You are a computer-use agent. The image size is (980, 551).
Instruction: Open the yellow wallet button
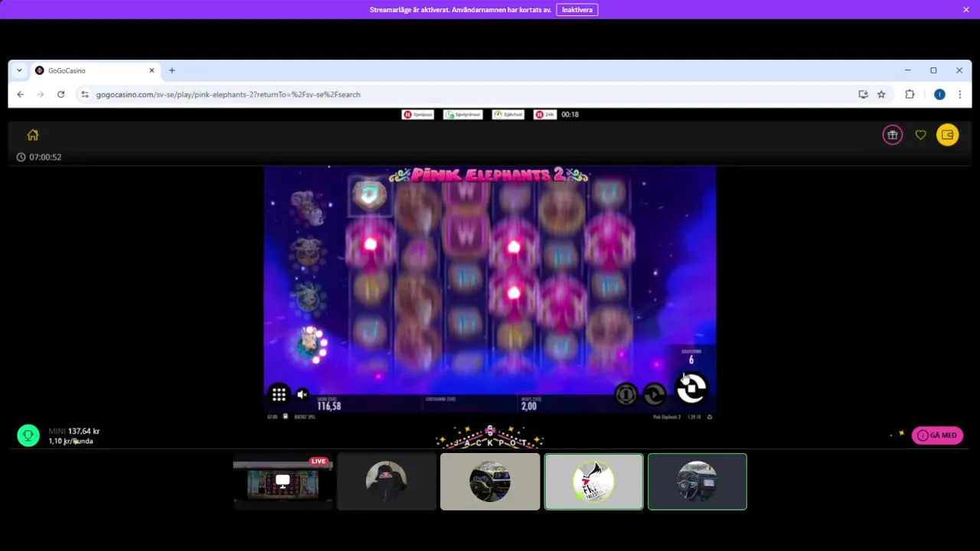947,135
